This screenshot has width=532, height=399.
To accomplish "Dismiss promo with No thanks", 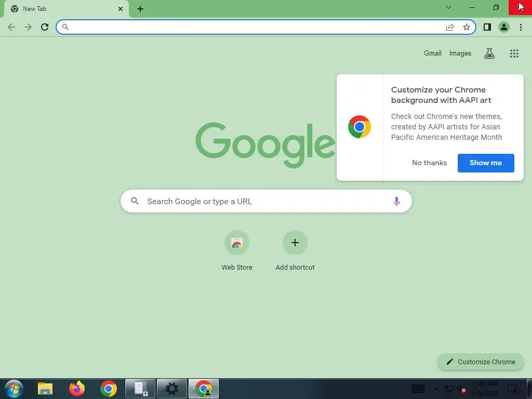I will tap(429, 163).
